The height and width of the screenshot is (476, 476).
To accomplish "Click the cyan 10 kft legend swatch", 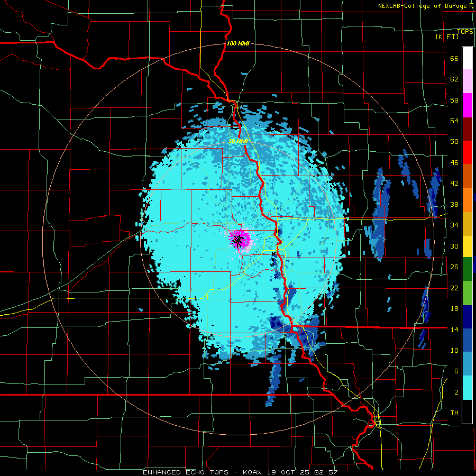I will [467, 388].
